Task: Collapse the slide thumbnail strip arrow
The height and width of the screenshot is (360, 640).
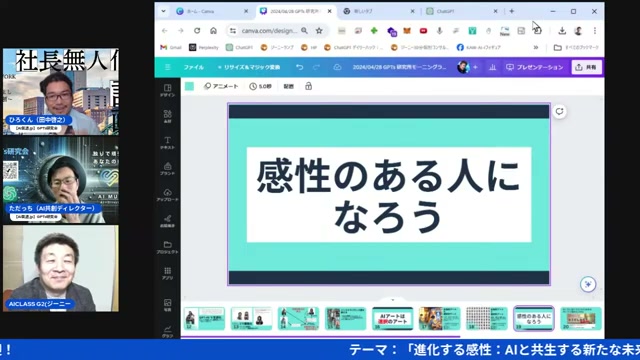Action: tap(393, 300)
